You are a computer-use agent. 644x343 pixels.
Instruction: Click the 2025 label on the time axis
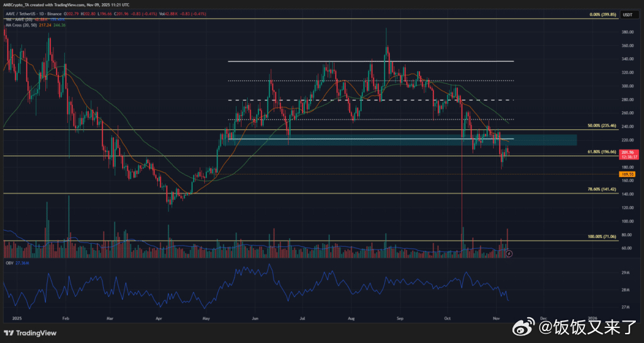16,318
